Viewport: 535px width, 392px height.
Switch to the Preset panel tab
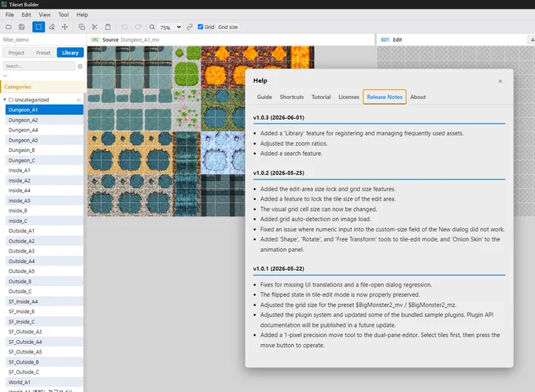pyautogui.click(x=43, y=53)
